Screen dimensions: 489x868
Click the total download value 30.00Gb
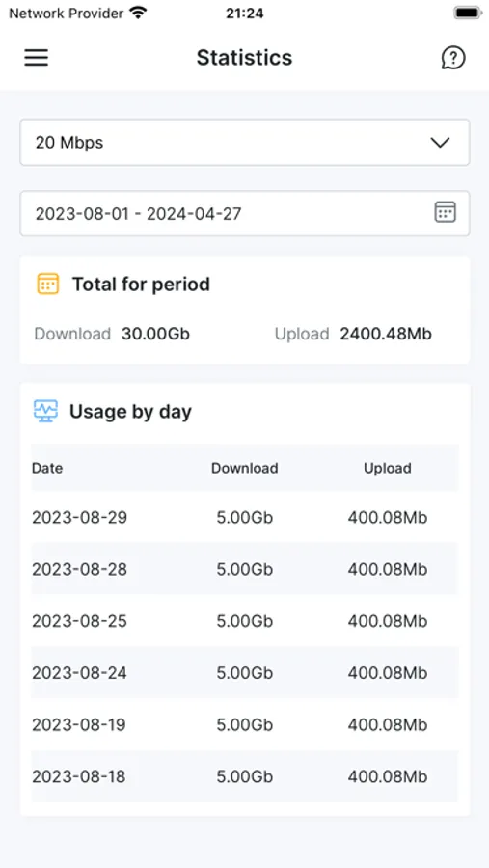155,334
